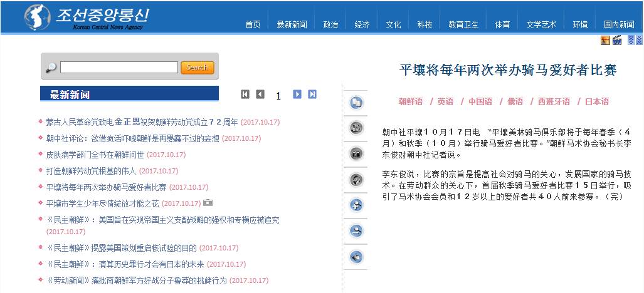This screenshot has width=644, height=293.
Task: Go to previous page of latest news
Action: [x=260, y=95]
